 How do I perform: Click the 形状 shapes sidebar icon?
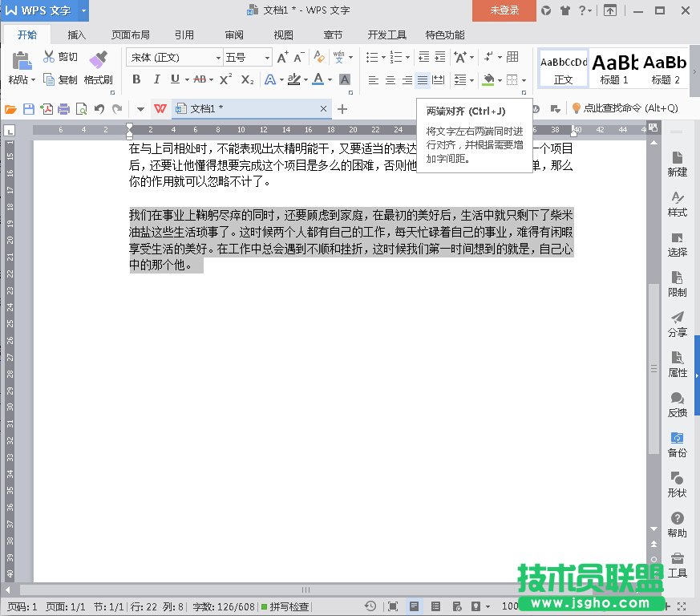tap(678, 484)
